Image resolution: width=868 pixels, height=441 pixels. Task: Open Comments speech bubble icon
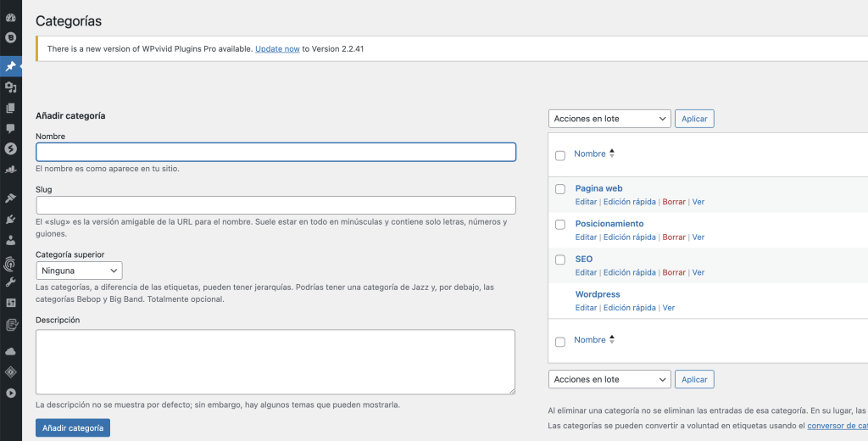point(10,128)
